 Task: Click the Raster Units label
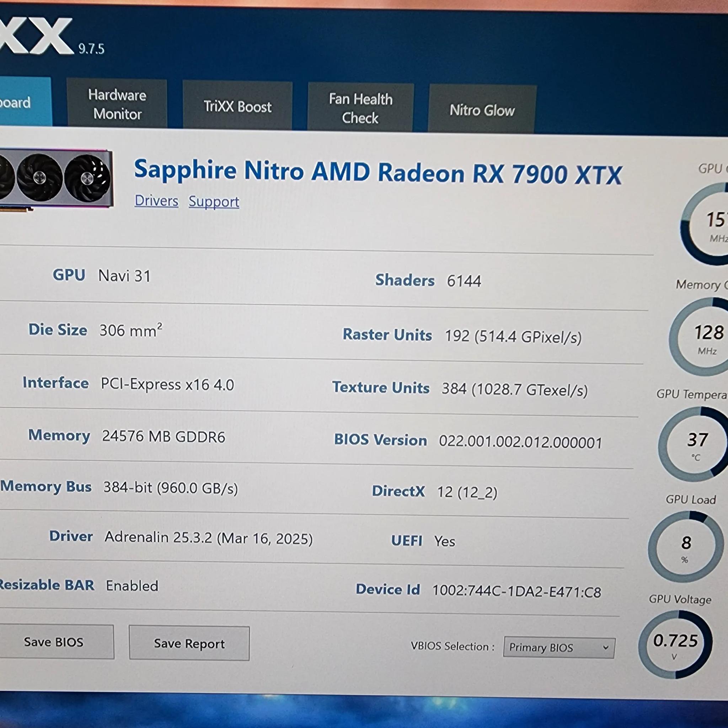click(387, 334)
